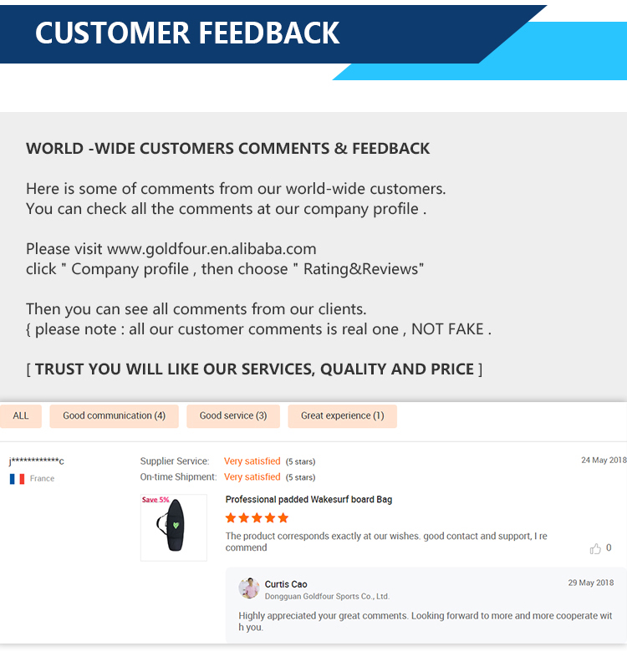The image size is (627, 672).
Task: Click Dongguan Goldfour Sports Co., Ltd.
Action: click(x=327, y=597)
